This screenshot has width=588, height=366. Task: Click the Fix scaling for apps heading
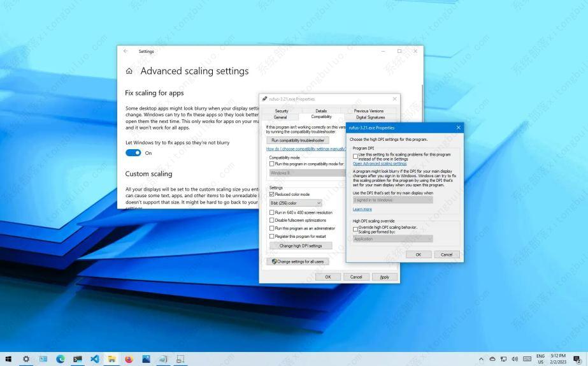pyautogui.click(x=154, y=92)
